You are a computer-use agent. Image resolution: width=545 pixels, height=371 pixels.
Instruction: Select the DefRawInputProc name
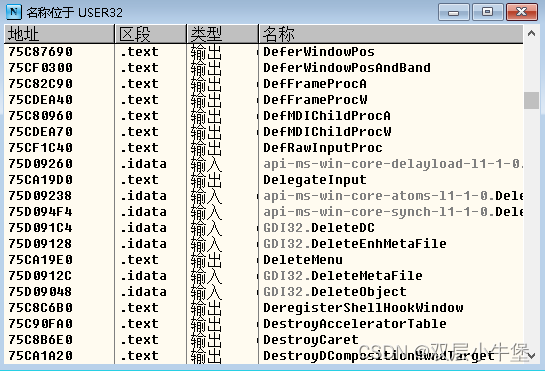point(323,148)
